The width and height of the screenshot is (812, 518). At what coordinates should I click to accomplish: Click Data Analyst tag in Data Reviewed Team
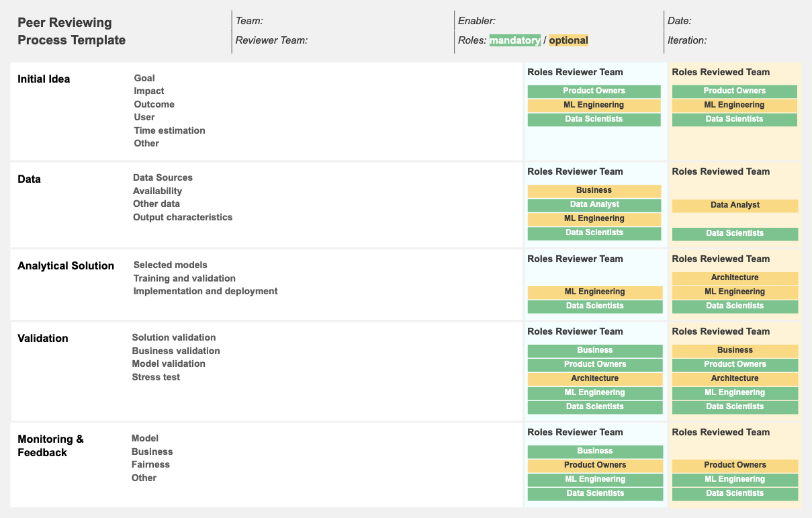click(735, 205)
